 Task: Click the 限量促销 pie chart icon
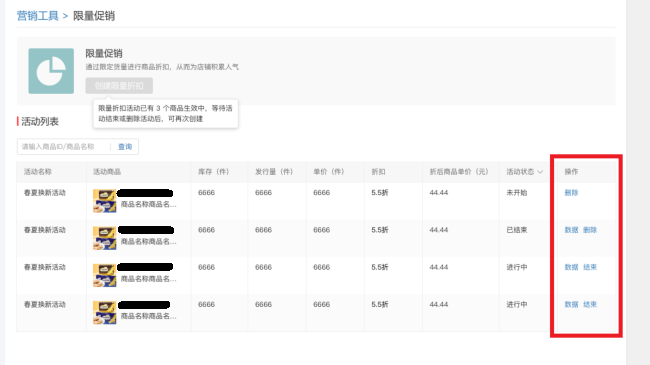coord(51,71)
